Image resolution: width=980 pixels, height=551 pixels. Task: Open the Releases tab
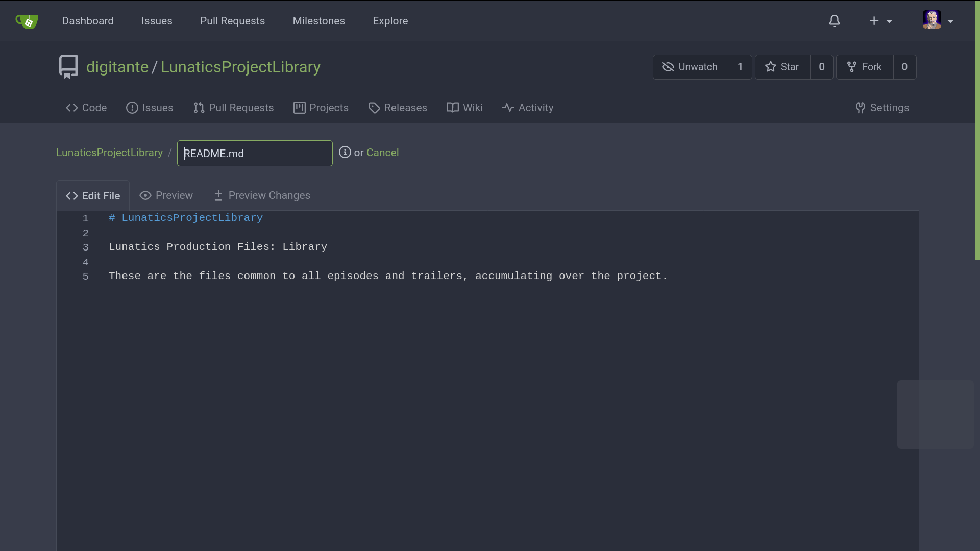(x=398, y=108)
